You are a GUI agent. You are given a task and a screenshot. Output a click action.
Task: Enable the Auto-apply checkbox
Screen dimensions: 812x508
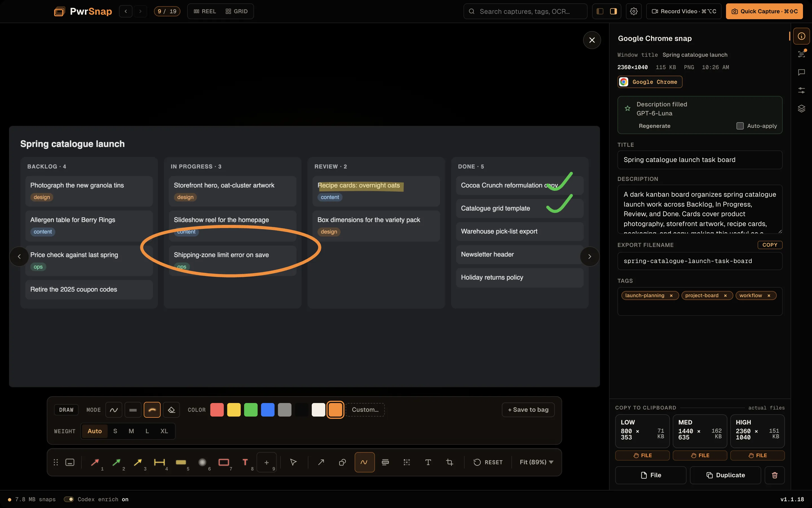[740, 126]
